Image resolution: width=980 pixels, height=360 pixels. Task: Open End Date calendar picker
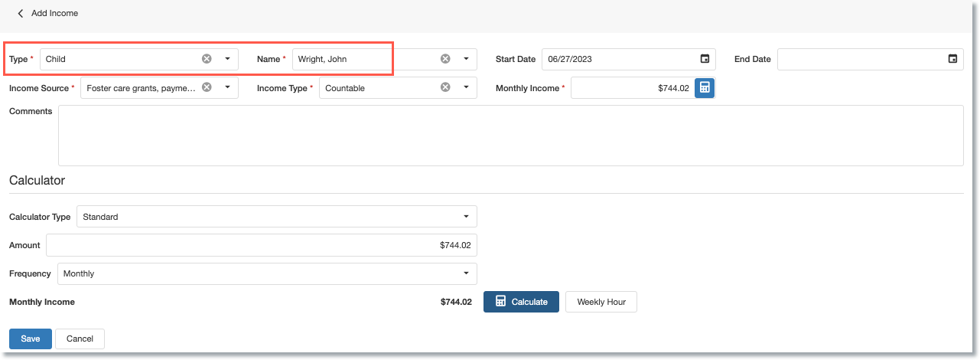[x=952, y=59]
